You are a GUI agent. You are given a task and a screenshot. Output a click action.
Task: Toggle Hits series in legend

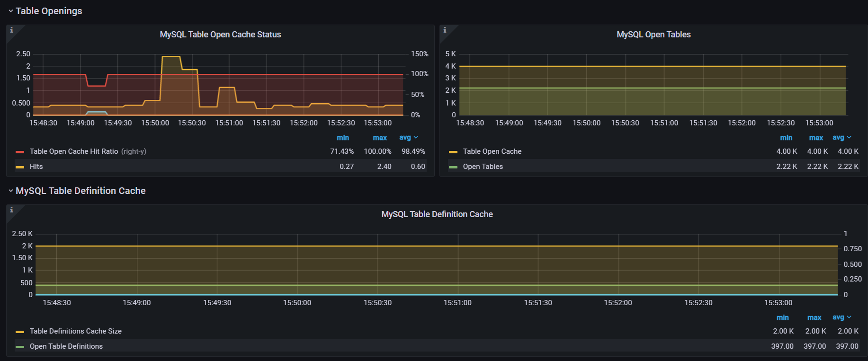36,167
